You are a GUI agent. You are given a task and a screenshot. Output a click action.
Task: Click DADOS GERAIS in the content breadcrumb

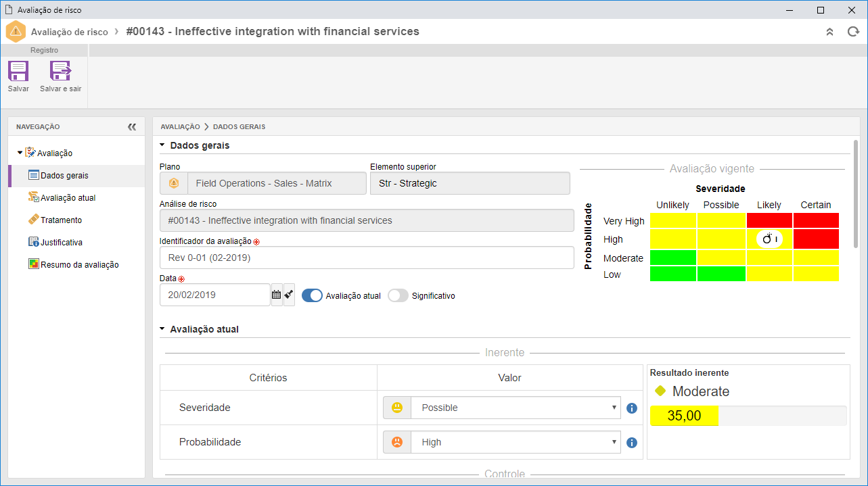[239, 126]
